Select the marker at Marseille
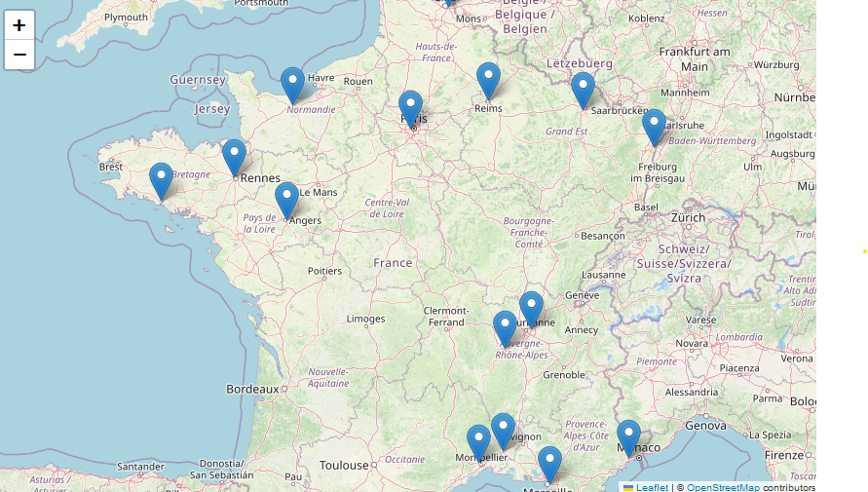The width and height of the screenshot is (868, 492). pyautogui.click(x=549, y=463)
